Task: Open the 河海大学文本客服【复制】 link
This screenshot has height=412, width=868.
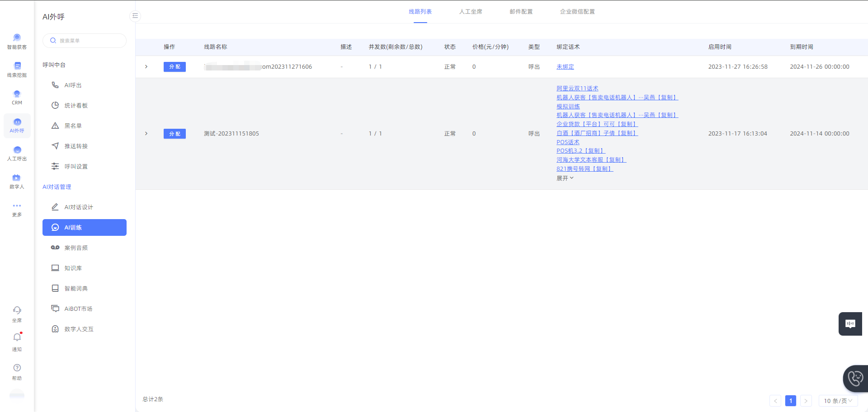Action: click(x=591, y=160)
